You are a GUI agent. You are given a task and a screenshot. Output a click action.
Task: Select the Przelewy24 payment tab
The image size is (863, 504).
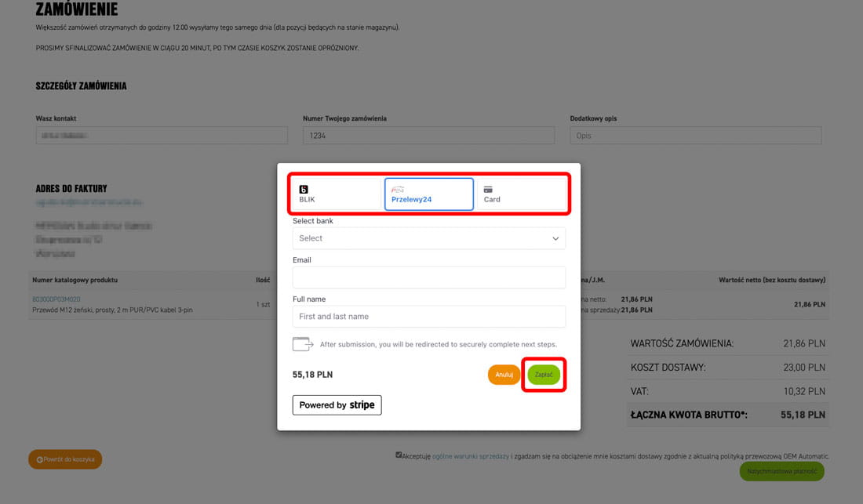click(x=428, y=194)
